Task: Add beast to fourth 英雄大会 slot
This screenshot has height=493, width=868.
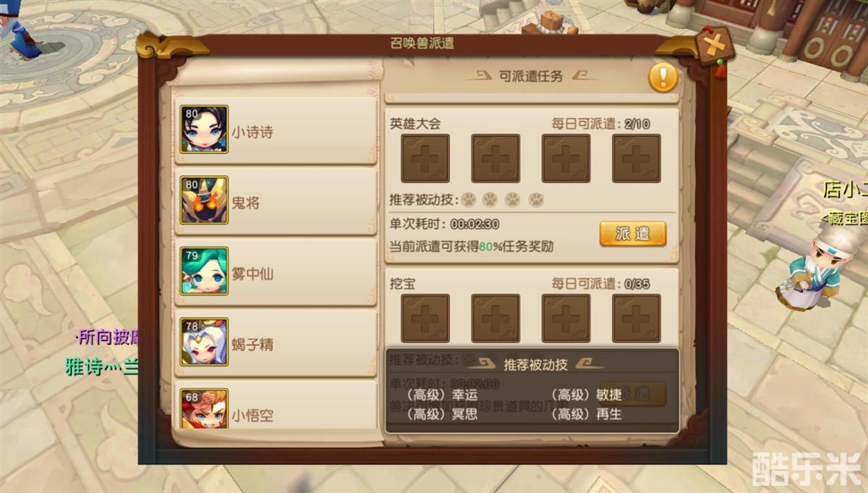Action: pos(637,158)
